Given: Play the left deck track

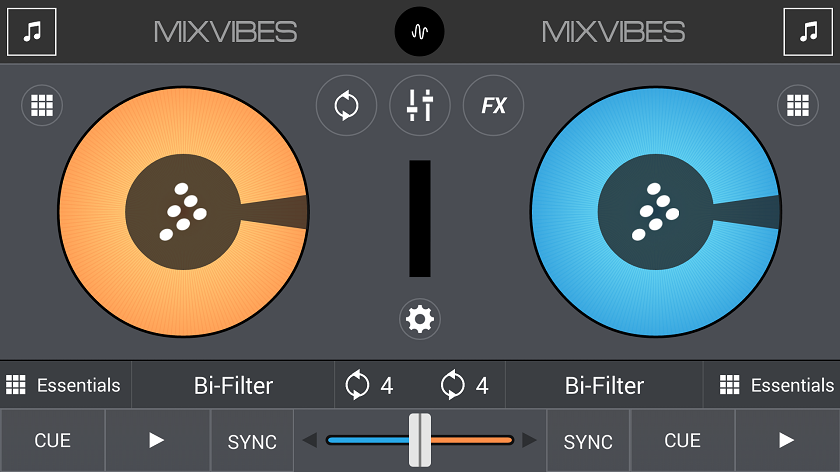Looking at the screenshot, I should (x=157, y=440).
